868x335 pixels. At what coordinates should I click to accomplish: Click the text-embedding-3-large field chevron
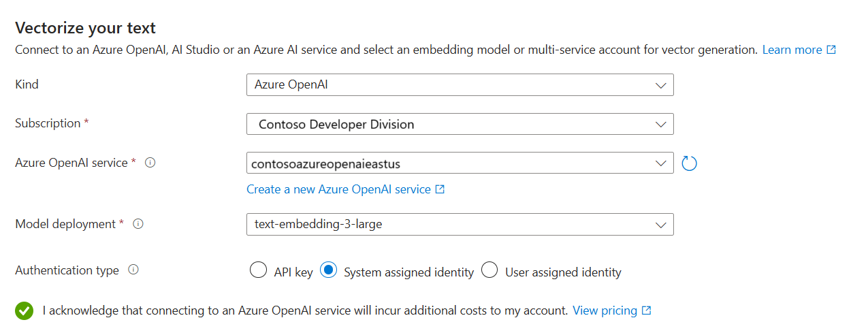660,224
